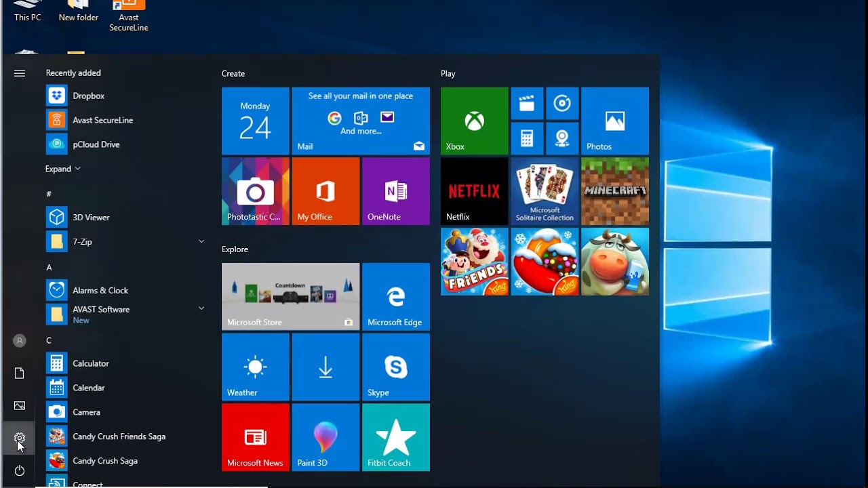The image size is (868, 488).
Task: Open the Monday 24 calendar tile
Action: point(256,121)
